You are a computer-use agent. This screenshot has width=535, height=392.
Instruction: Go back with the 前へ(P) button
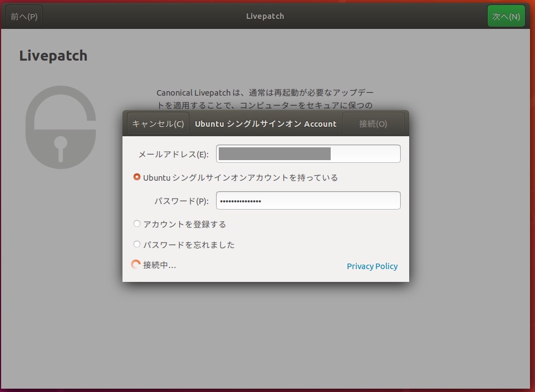pyautogui.click(x=24, y=16)
